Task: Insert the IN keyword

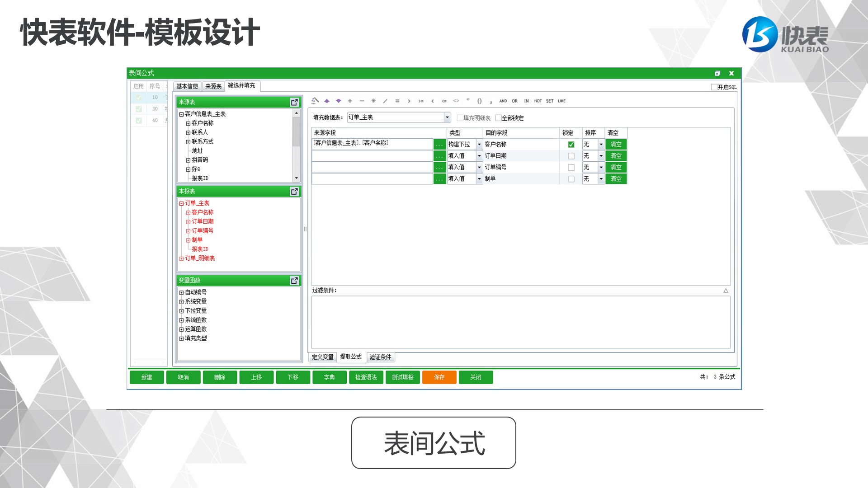Action: click(526, 101)
